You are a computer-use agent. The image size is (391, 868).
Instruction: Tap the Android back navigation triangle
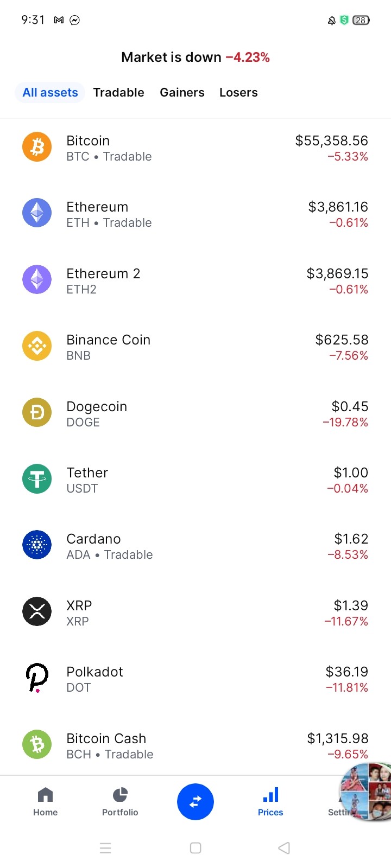[284, 848]
